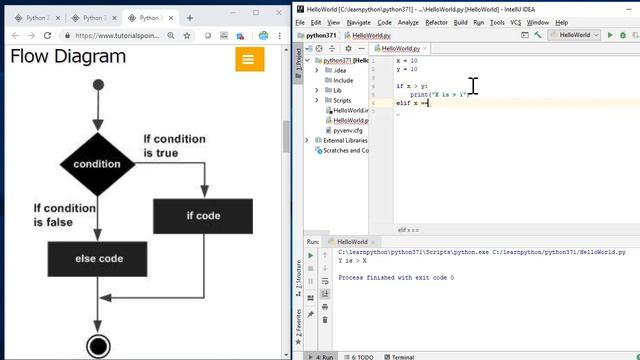This screenshot has height=360, width=640.
Task: Collapse the python371 project root node
Action: [308, 60]
